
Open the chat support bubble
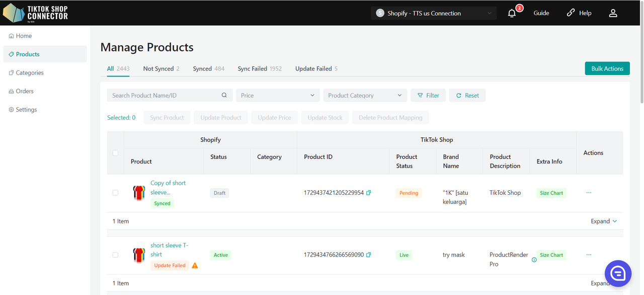pos(617,273)
